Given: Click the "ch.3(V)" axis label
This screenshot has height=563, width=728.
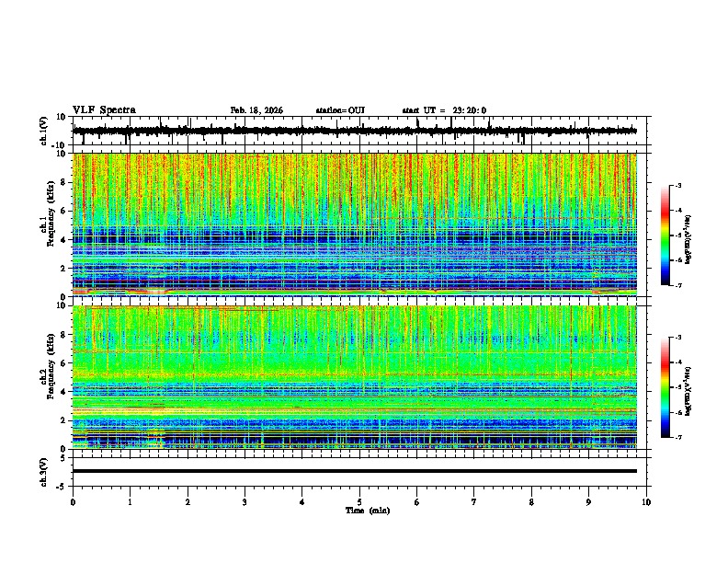Looking at the screenshot, I should [44, 472].
